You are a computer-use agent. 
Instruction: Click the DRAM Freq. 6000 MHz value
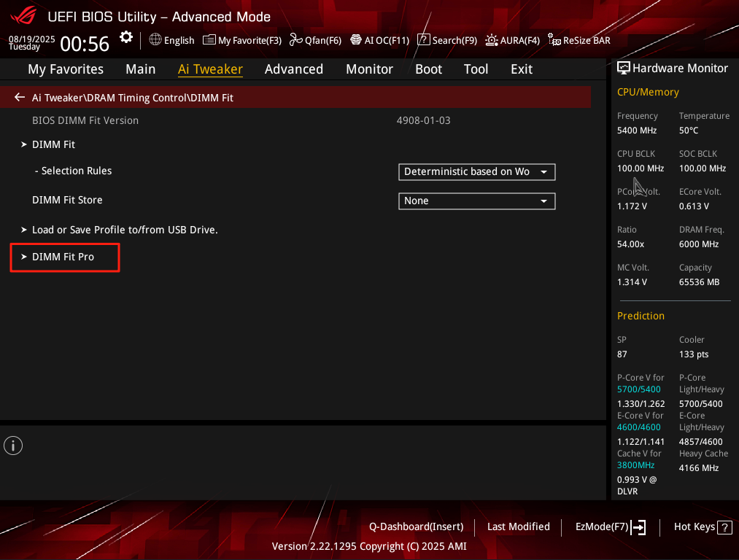click(699, 244)
